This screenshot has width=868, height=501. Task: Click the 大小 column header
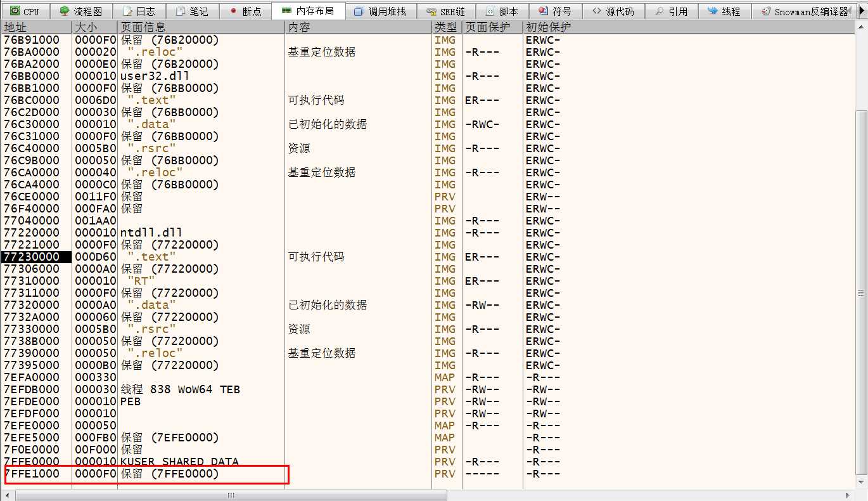point(94,27)
